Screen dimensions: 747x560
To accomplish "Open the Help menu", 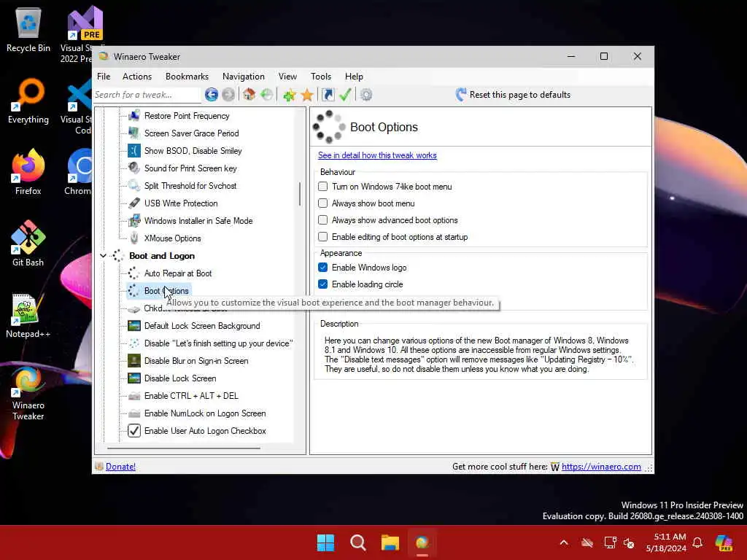I will tap(354, 76).
